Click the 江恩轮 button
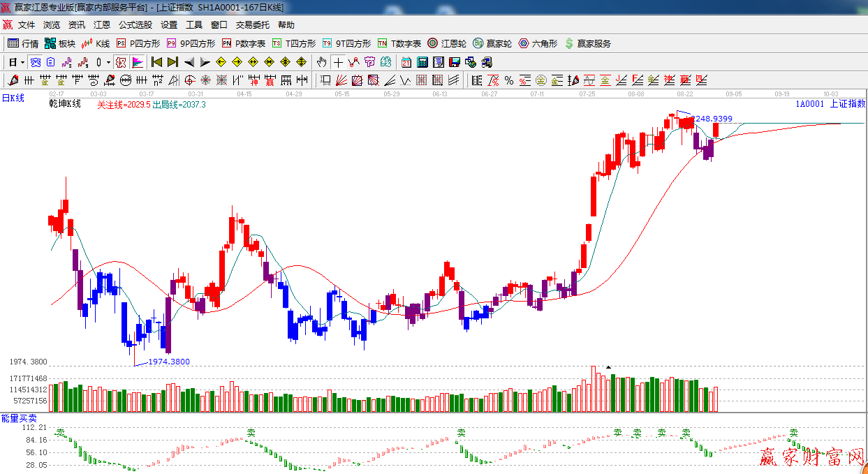868x474 pixels. (x=447, y=43)
